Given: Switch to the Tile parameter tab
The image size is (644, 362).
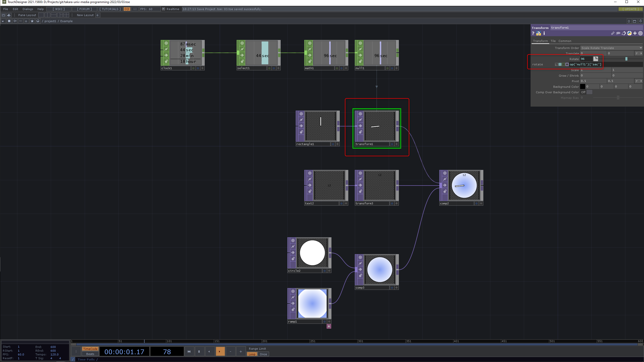Looking at the screenshot, I should 553,41.
